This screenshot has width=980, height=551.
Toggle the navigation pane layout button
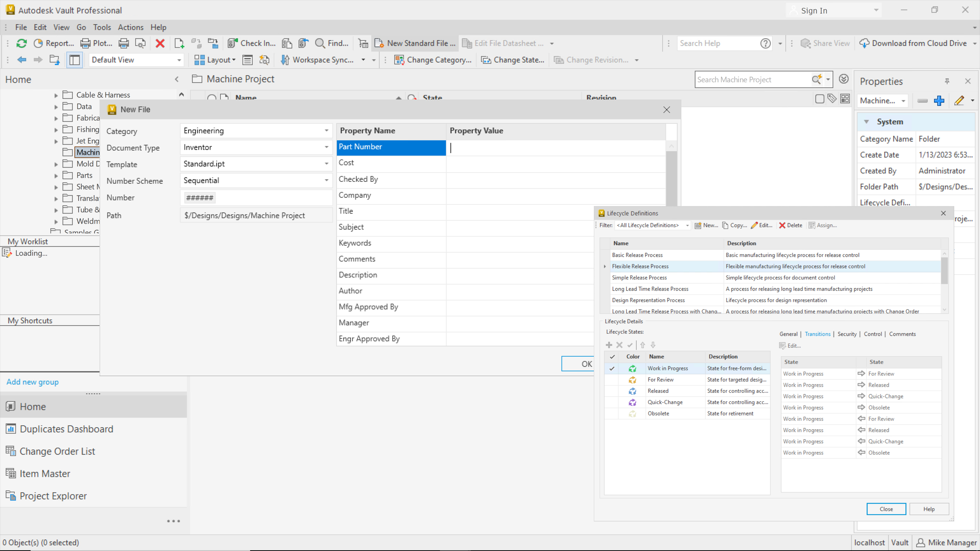point(75,60)
